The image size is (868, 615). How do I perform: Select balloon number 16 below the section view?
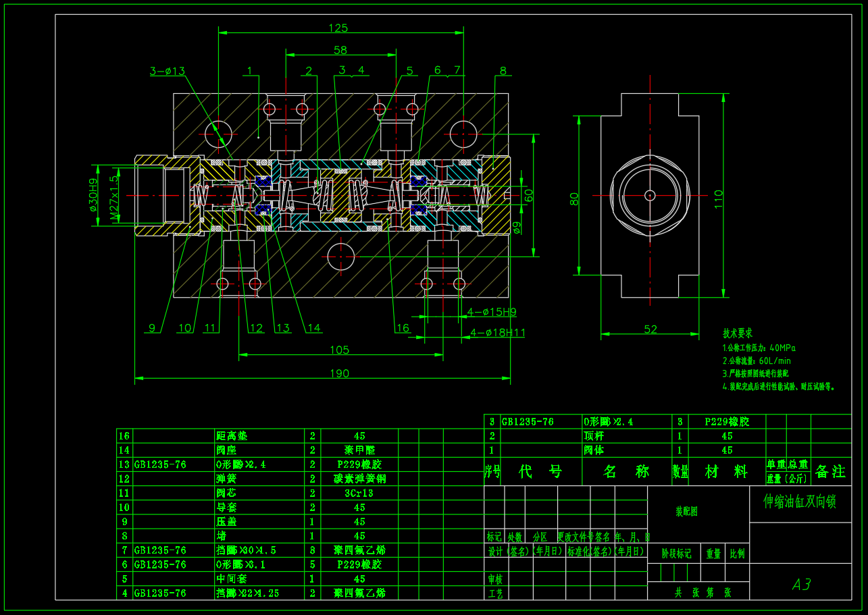(x=403, y=329)
